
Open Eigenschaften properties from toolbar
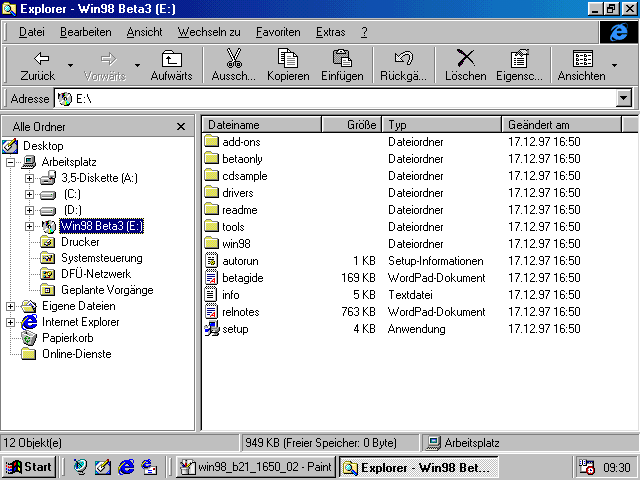pyautogui.click(x=520, y=65)
